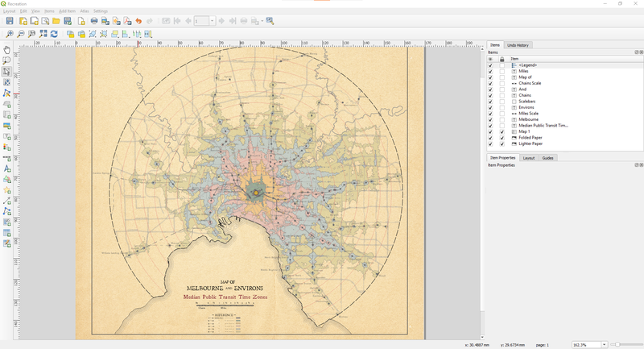Choose the Edit Nodes tool
Image resolution: width=644 pixels, height=349 pixels.
[6, 93]
